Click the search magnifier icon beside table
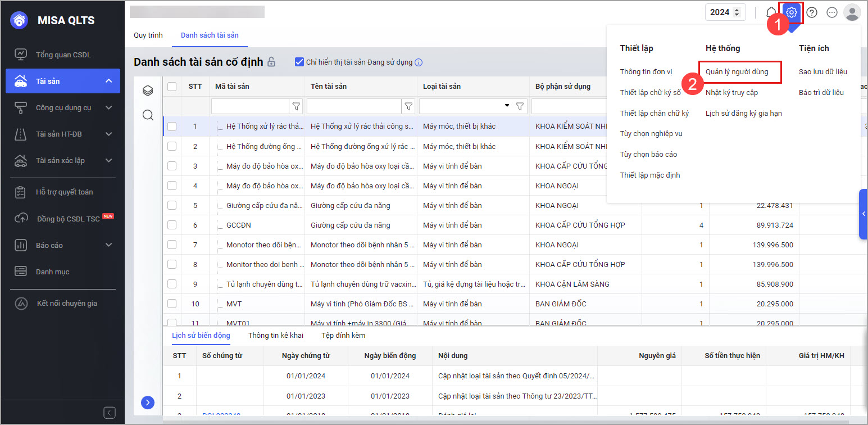Image resolution: width=868 pixels, height=425 pixels. pyautogui.click(x=148, y=115)
